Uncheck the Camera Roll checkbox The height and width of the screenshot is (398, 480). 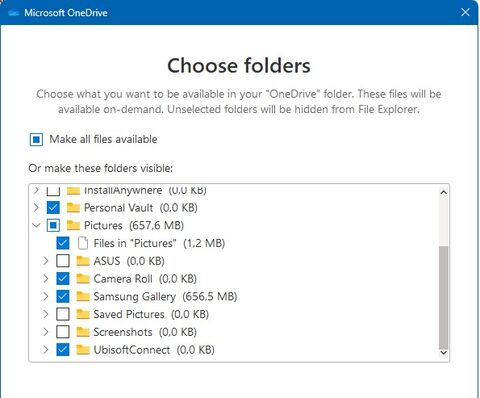(x=63, y=278)
